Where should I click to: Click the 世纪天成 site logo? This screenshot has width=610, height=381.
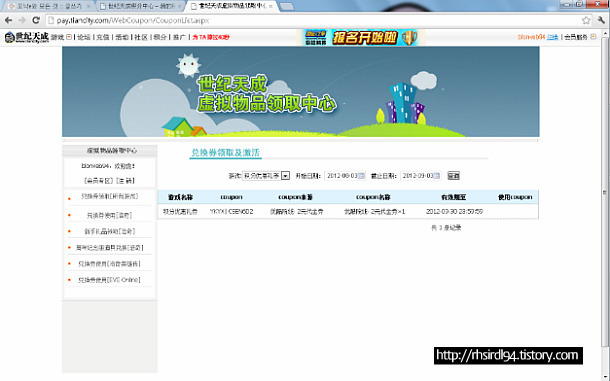click(26, 37)
